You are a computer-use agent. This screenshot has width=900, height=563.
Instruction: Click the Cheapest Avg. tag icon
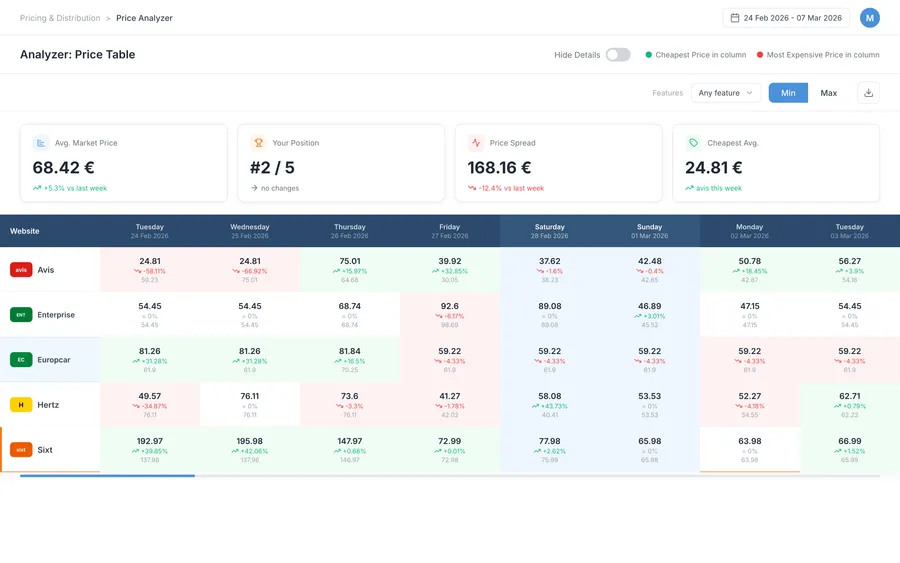point(693,143)
